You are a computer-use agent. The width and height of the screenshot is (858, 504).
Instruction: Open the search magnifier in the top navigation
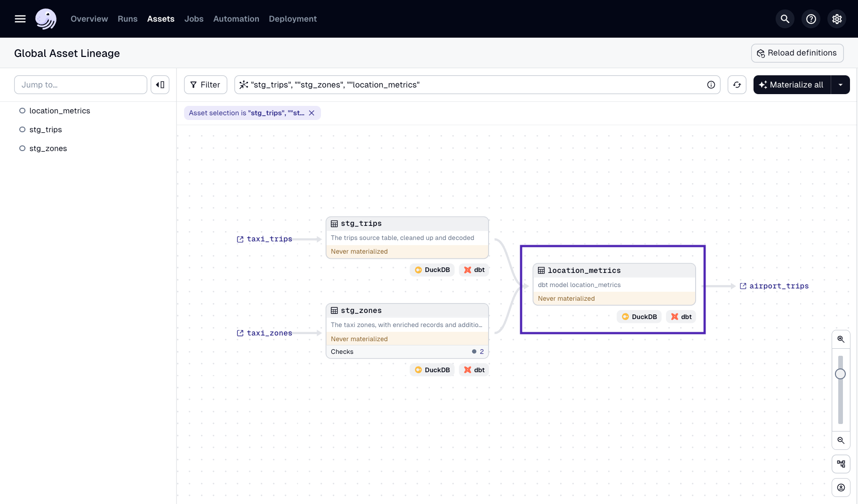(785, 19)
